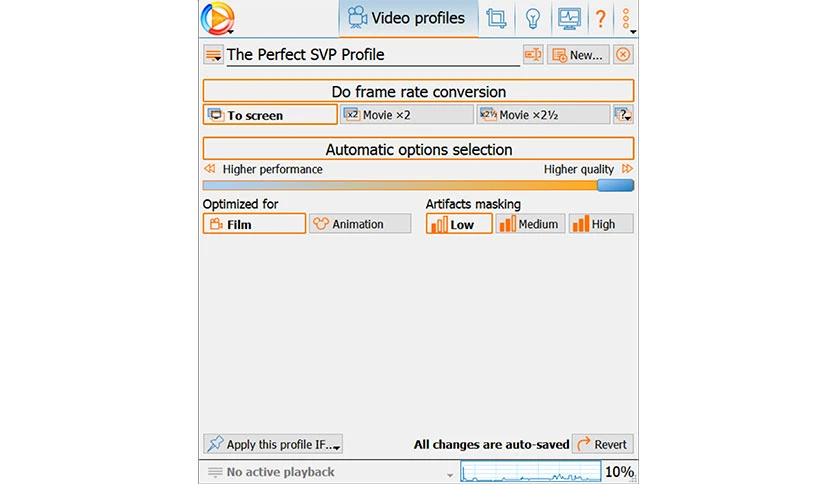Open the frame crop tab
This screenshot has height=484, width=836.
[x=496, y=19]
